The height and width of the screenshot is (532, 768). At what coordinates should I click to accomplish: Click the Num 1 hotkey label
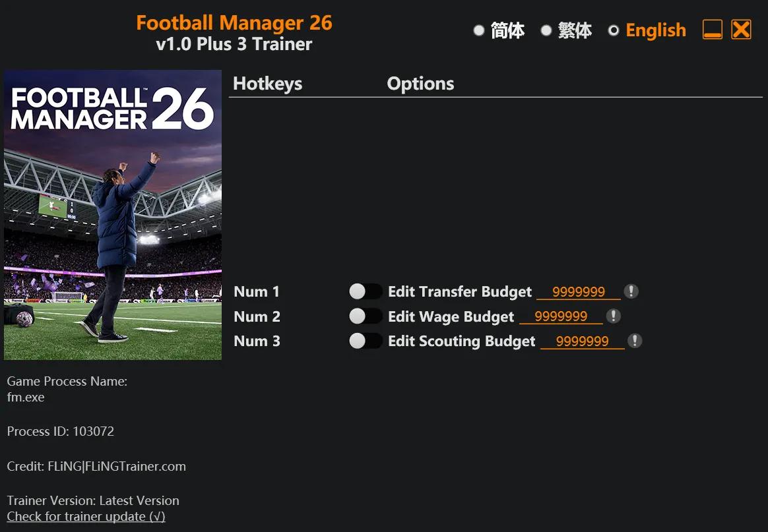(x=257, y=292)
